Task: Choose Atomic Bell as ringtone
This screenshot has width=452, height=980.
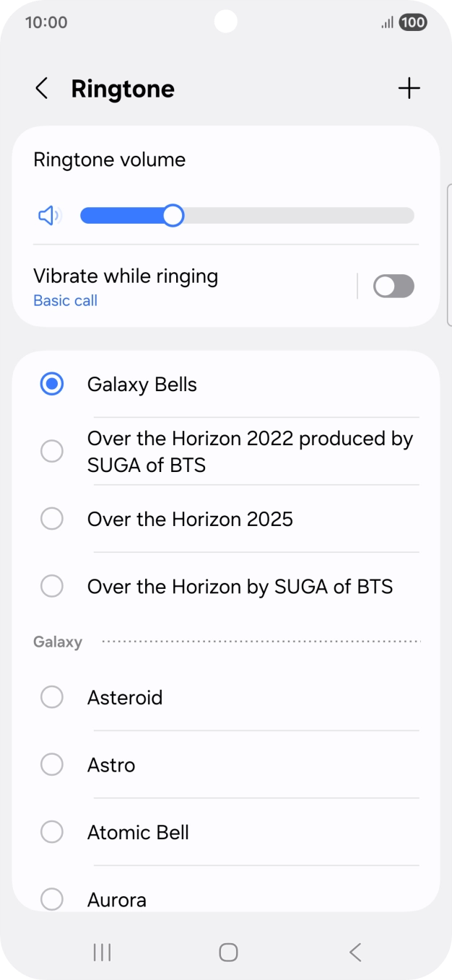Action: 51,831
